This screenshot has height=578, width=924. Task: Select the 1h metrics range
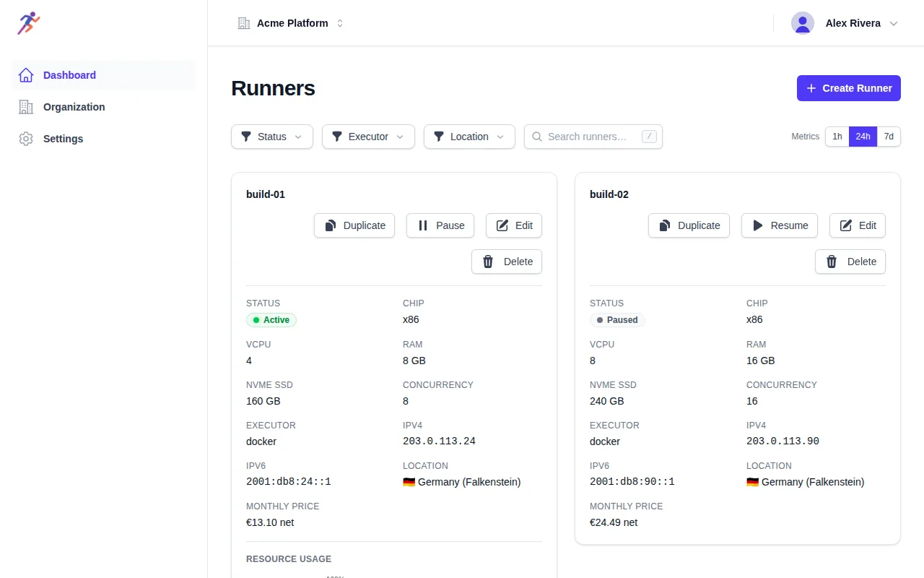(x=837, y=137)
